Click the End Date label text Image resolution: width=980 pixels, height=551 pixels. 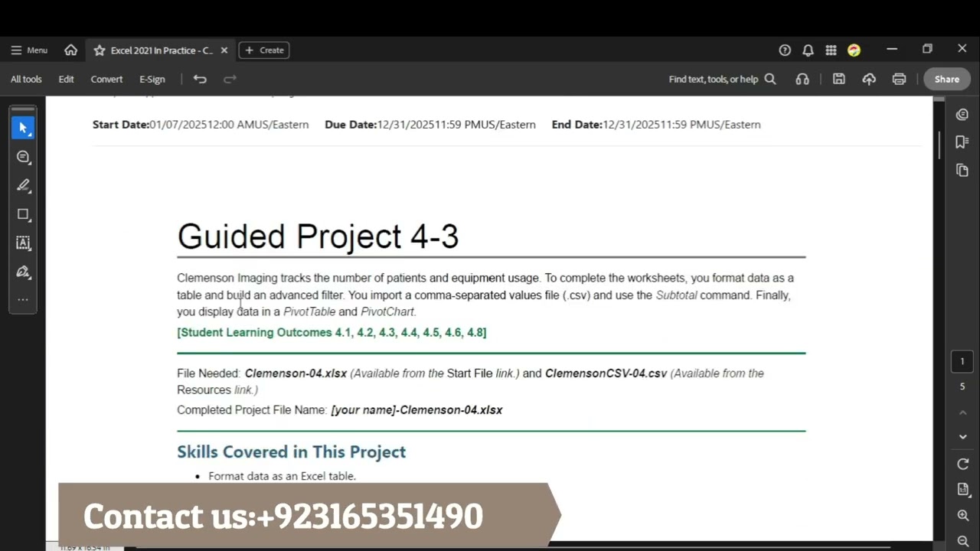click(577, 124)
